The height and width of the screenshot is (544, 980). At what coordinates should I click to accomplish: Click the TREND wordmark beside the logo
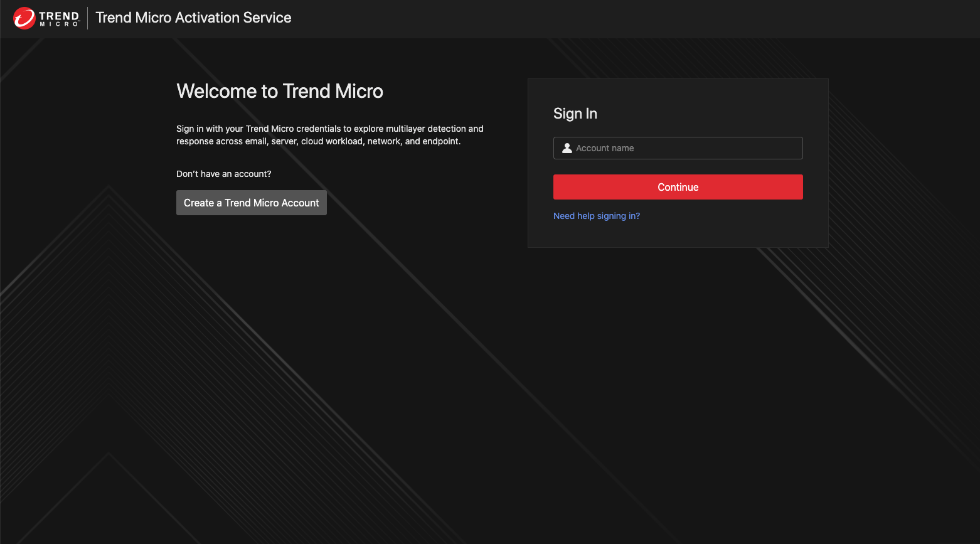pos(59,15)
